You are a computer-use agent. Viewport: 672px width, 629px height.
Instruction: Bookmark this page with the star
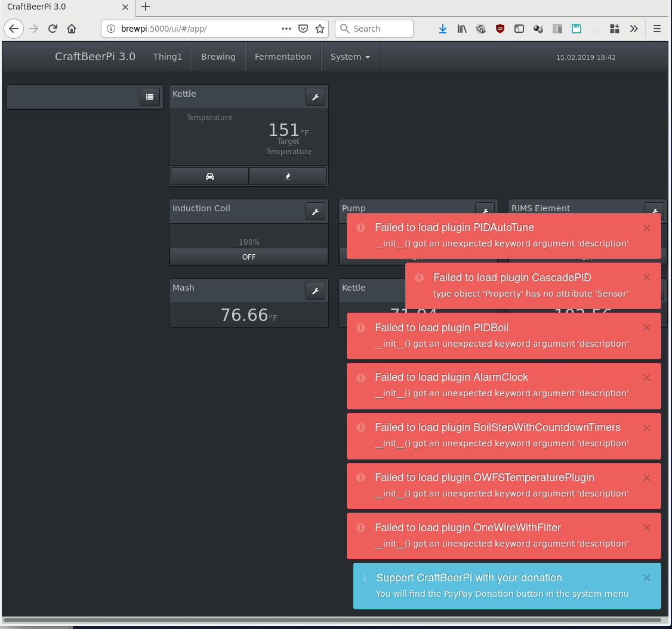click(x=320, y=29)
